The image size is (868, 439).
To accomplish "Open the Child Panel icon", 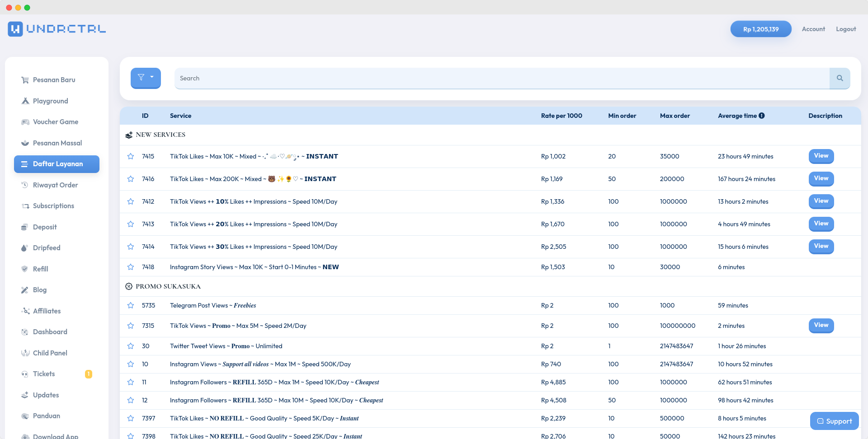I will pyautogui.click(x=25, y=353).
